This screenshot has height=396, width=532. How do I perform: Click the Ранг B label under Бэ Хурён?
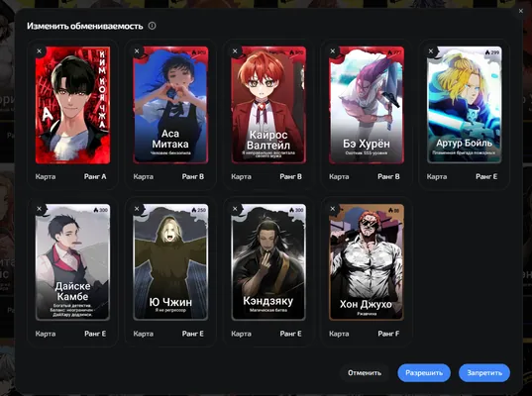[388, 176]
